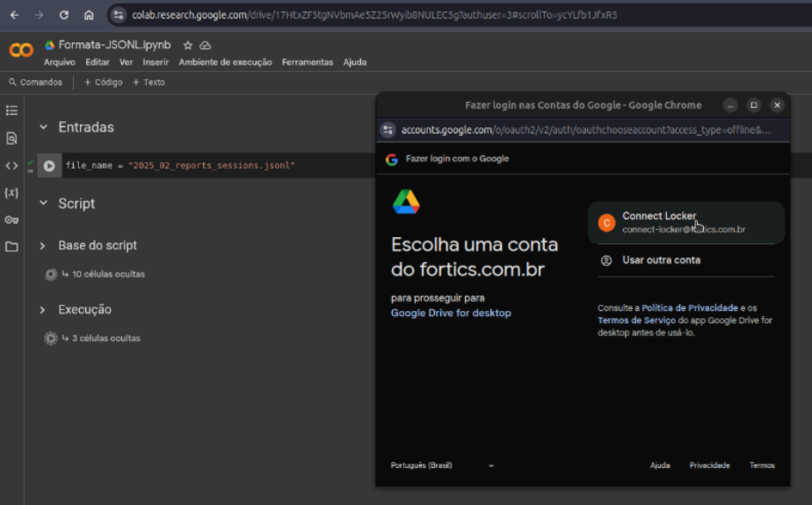812x505 pixels.
Task: Click the Google Drive for desktop link
Action: coord(451,313)
